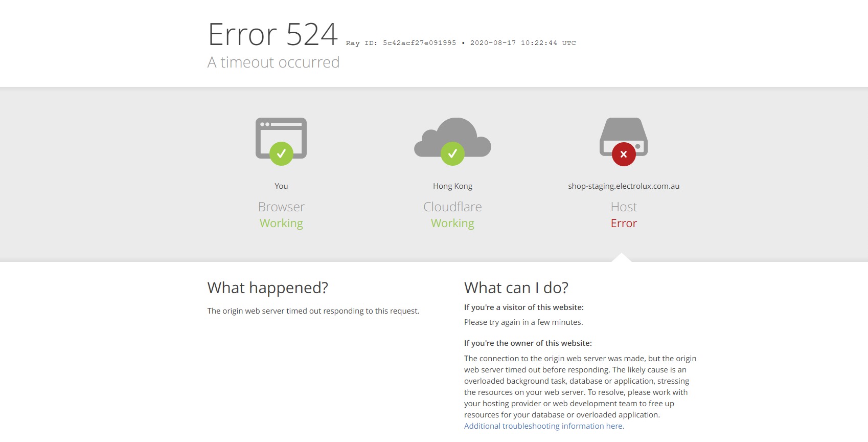The image size is (868, 442).
Task: Click the green 'Working' status under Cloudflare
Action: point(452,224)
